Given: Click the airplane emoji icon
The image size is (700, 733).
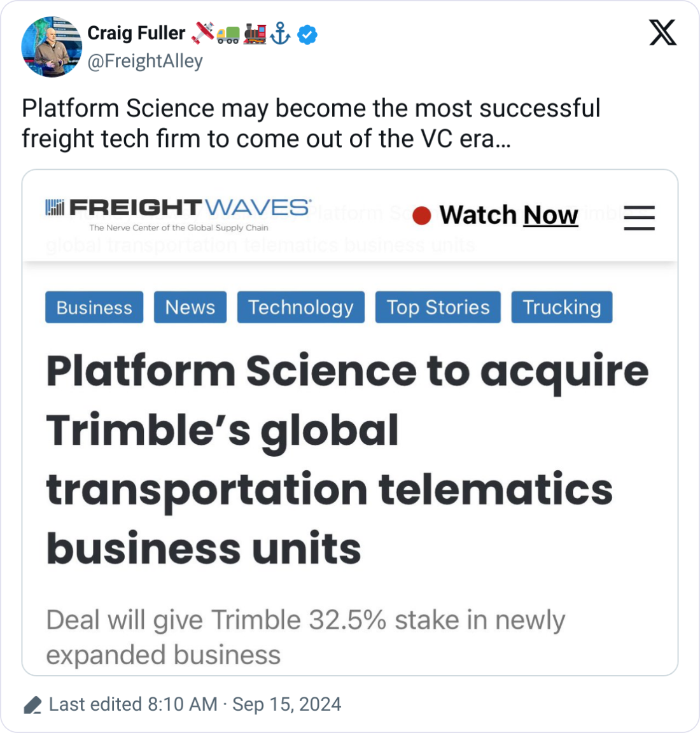Looking at the screenshot, I should 202,33.
